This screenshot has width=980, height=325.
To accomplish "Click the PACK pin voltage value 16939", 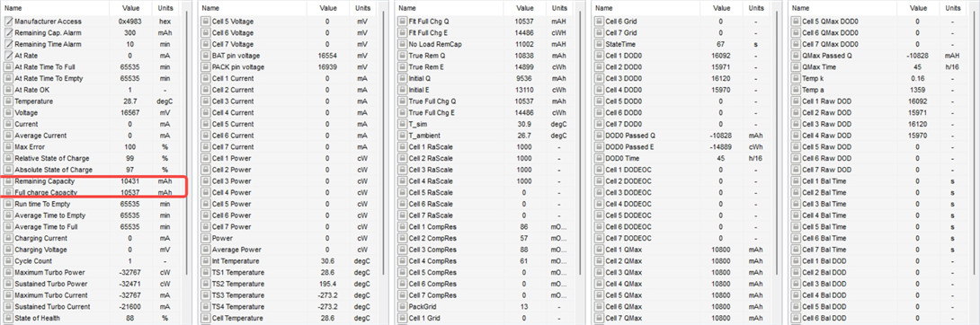I will tap(327, 66).
